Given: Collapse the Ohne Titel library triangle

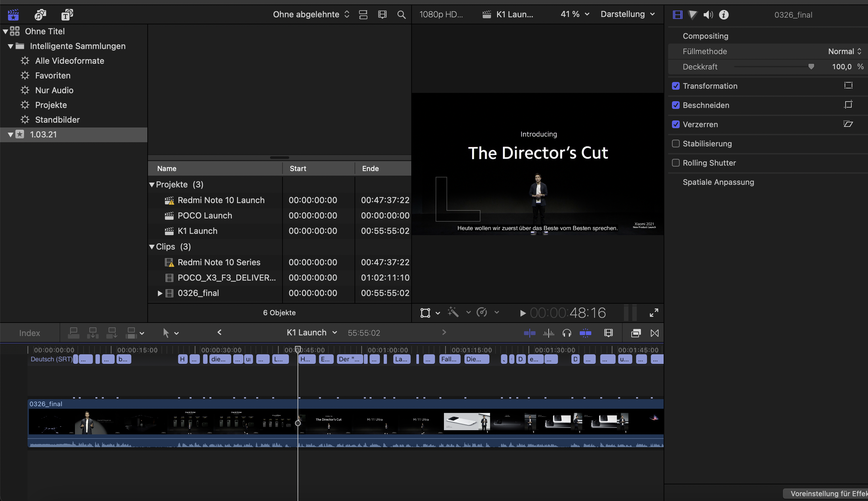Looking at the screenshot, I should 5,31.
